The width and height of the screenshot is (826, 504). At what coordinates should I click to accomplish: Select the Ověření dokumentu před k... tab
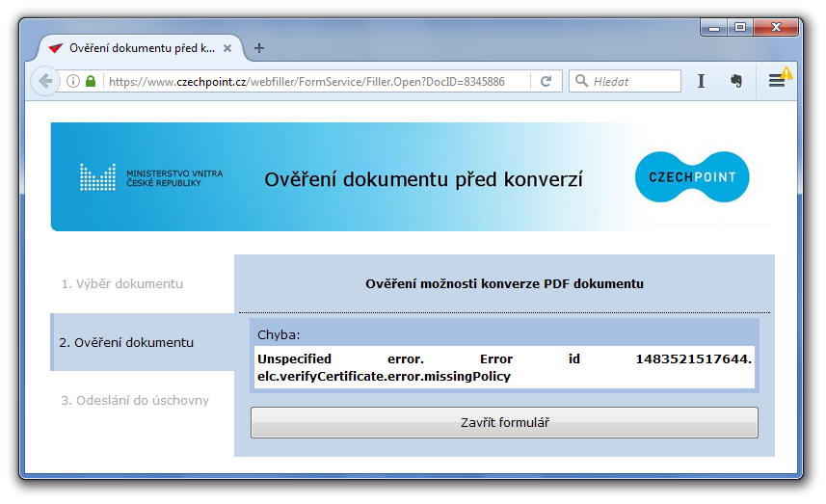[x=141, y=48]
